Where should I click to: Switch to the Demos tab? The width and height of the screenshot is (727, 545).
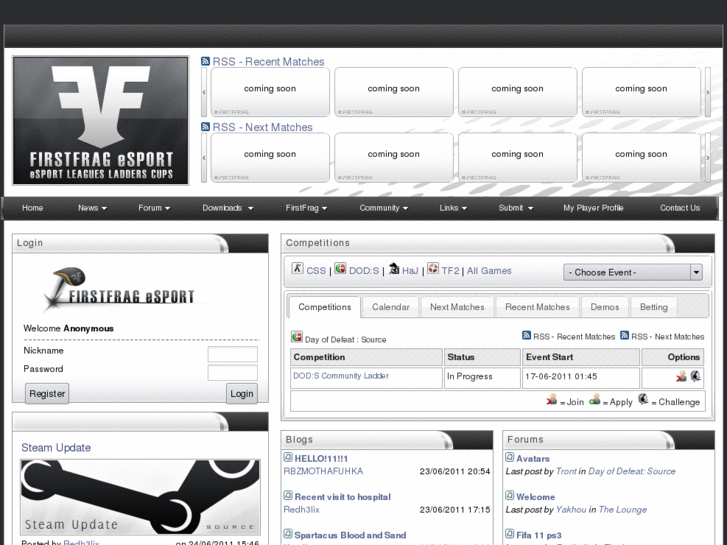point(605,307)
